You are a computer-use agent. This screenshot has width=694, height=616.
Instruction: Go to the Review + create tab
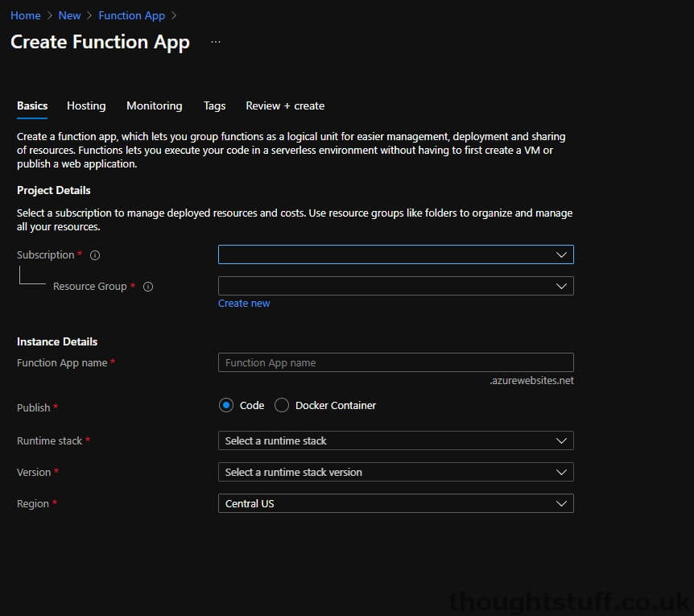coord(285,105)
